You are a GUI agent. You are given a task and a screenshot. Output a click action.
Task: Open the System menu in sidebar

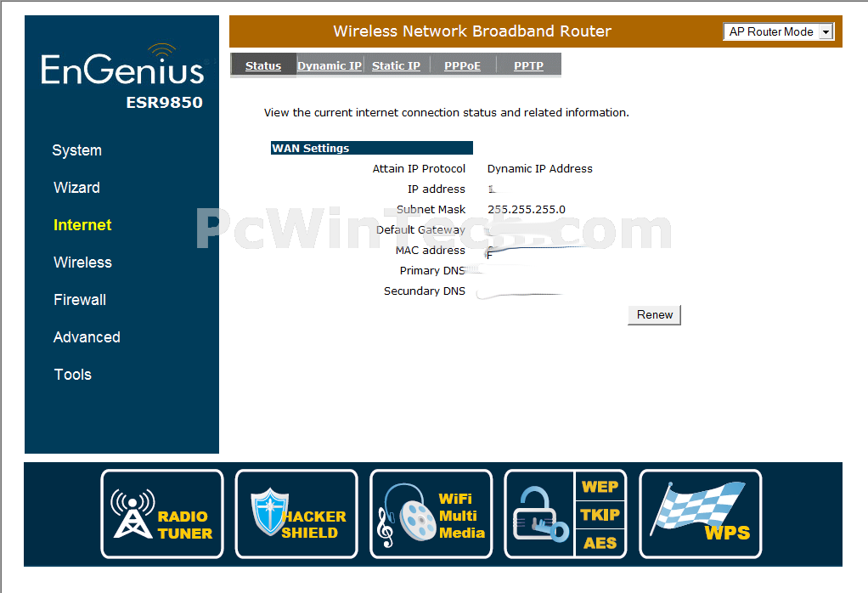point(77,150)
